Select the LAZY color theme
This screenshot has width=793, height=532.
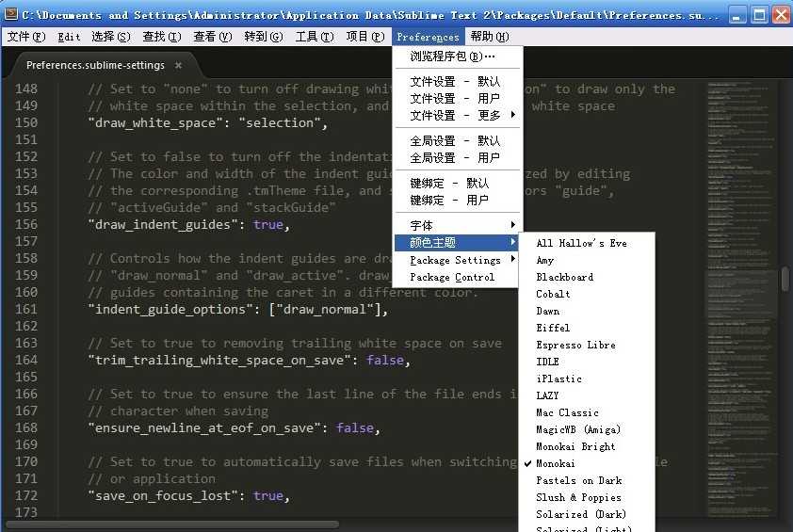point(587,396)
